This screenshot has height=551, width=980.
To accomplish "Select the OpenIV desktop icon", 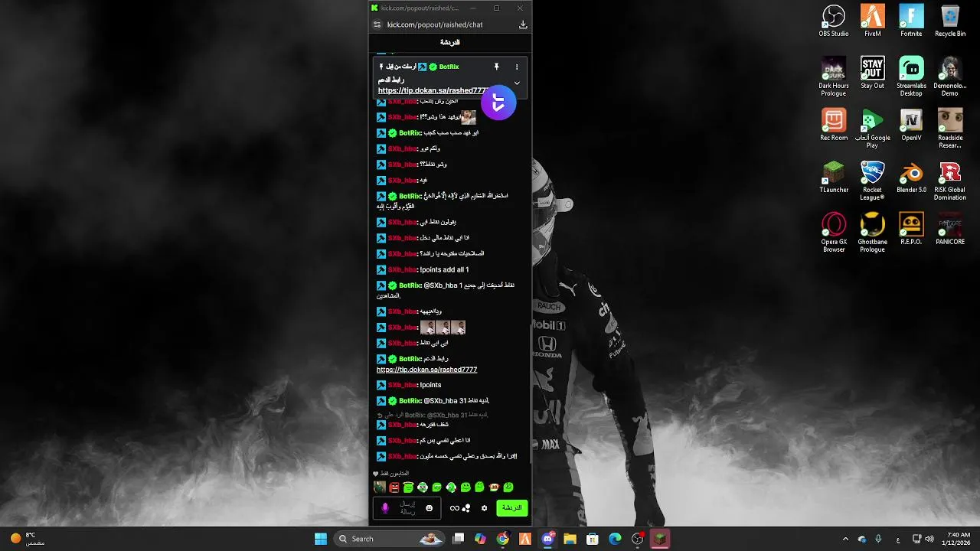I will click(x=911, y=125).
